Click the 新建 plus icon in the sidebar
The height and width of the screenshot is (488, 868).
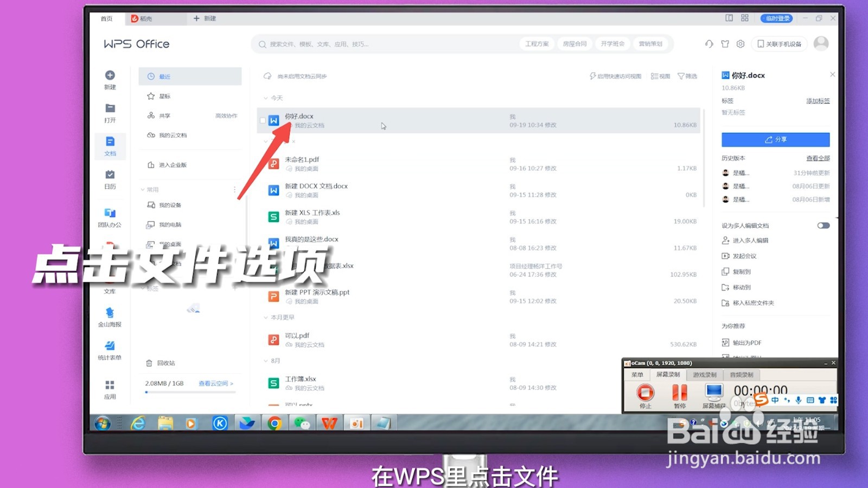pyautogui.click(x=110, y=75)
